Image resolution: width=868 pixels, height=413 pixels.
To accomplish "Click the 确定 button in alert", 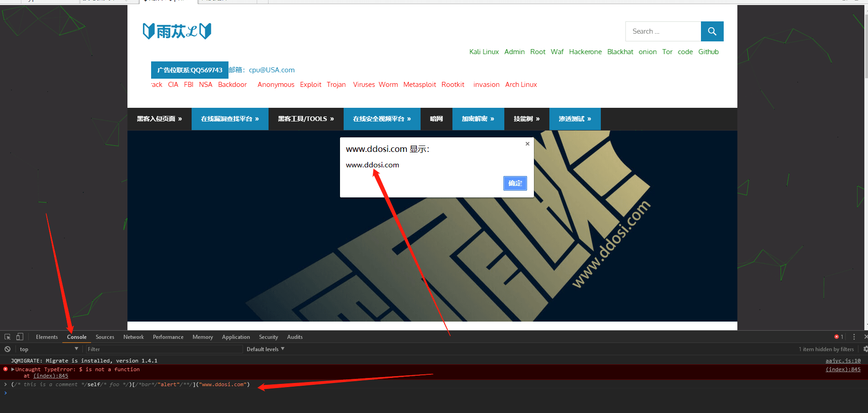I will [x=515, y=183].
